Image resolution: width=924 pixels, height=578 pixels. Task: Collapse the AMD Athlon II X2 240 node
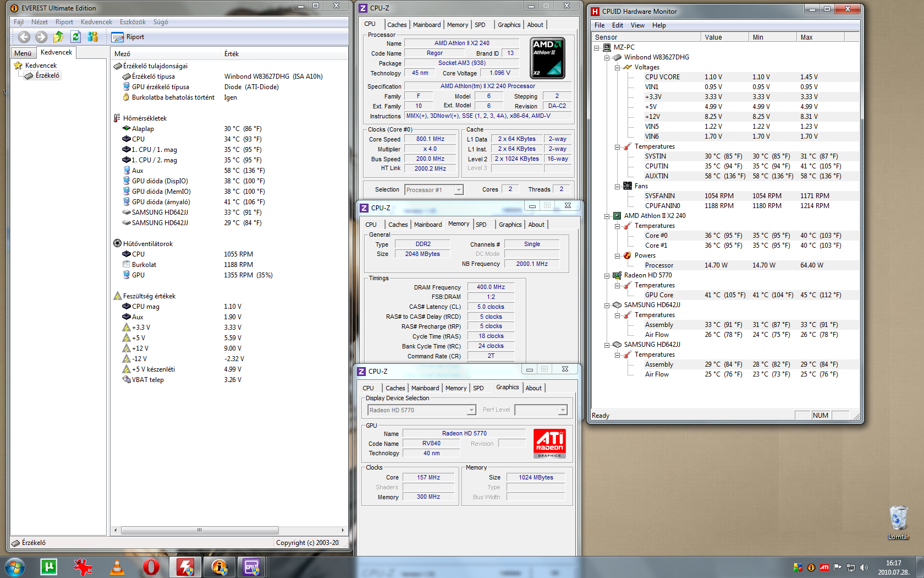click(x=607, y=216)
